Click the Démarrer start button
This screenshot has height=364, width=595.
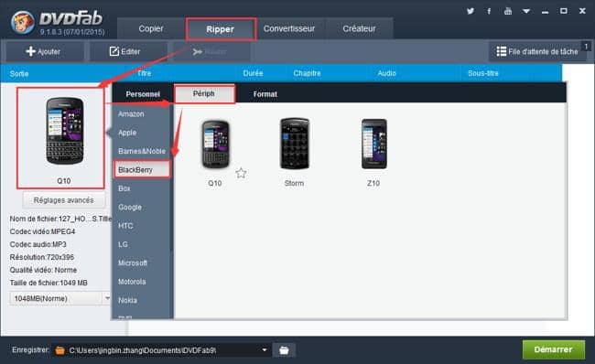coord(553,349)
